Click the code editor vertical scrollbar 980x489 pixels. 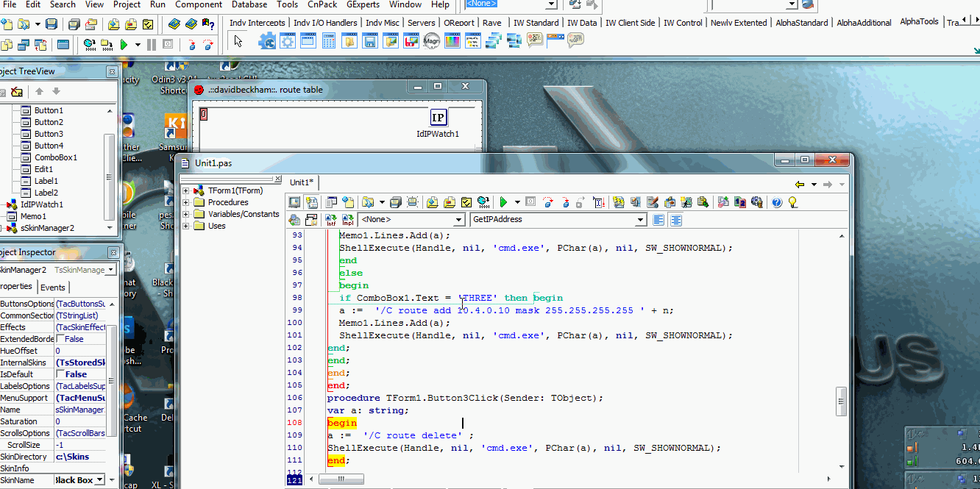841,401
